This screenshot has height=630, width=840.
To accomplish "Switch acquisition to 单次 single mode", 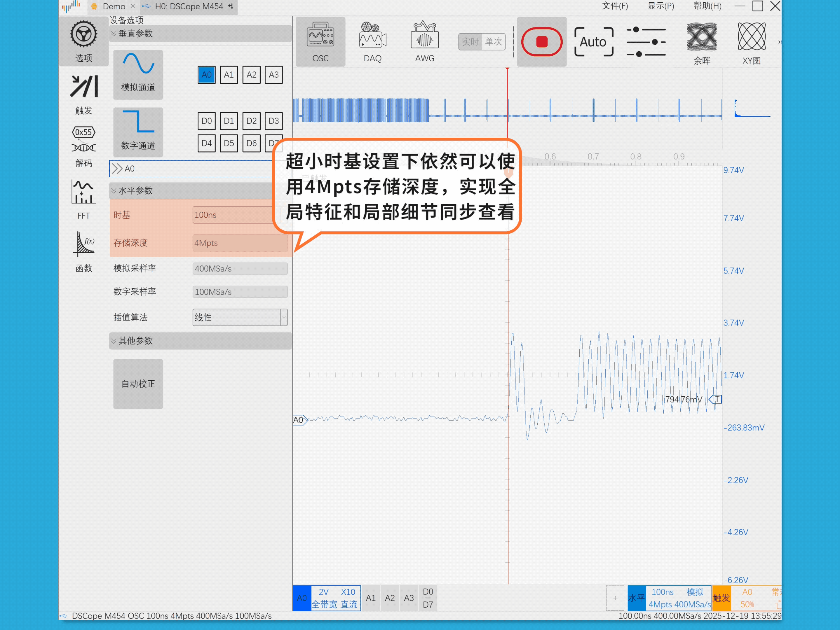I will tap(493, 42).
